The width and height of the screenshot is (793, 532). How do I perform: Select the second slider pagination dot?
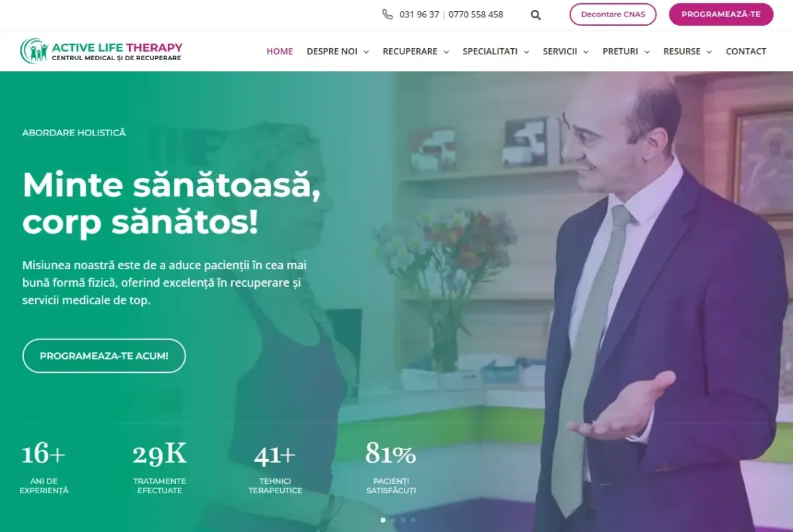393,520
